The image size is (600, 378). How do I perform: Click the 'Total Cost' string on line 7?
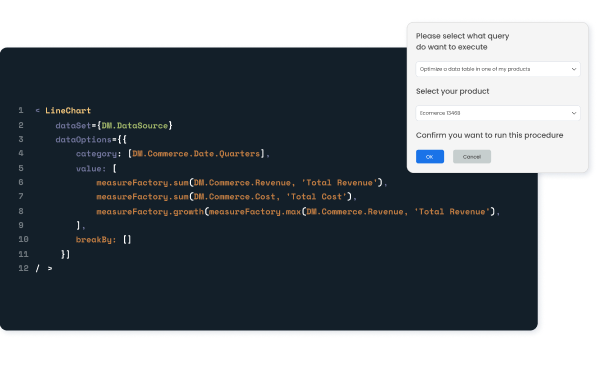316,197
